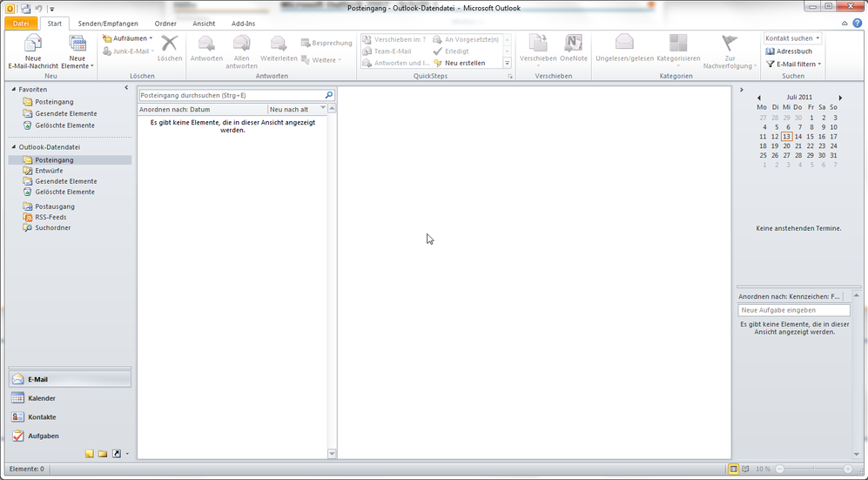Open the Weitere dropdown in Antworten group
Image resolution: width=868 pixels, height=480 pixels.
pos(321,60)
